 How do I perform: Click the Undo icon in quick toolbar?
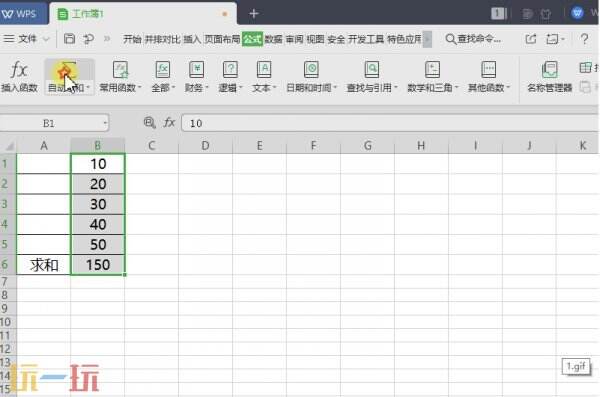tap(88, 39)
